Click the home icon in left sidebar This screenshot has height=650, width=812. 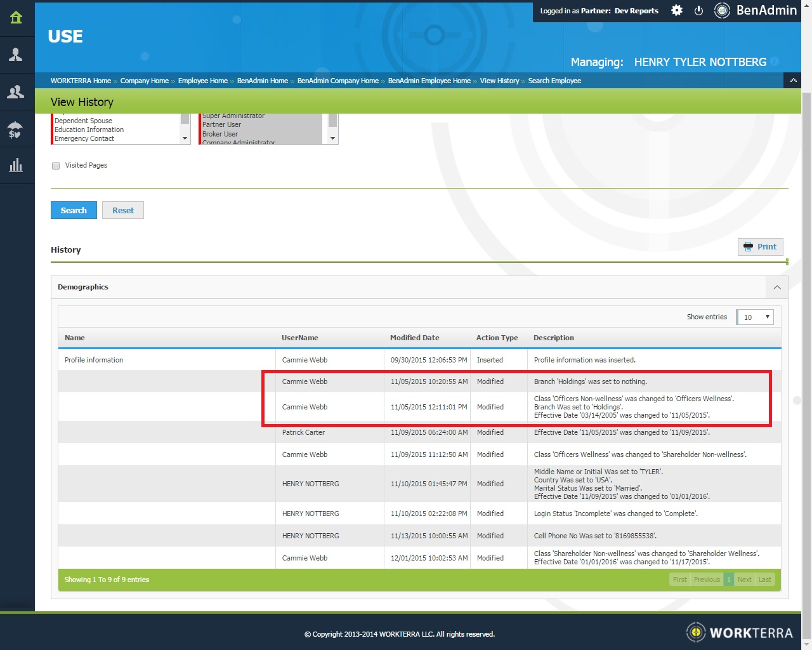pyautogui.click(x=16, y=18)
